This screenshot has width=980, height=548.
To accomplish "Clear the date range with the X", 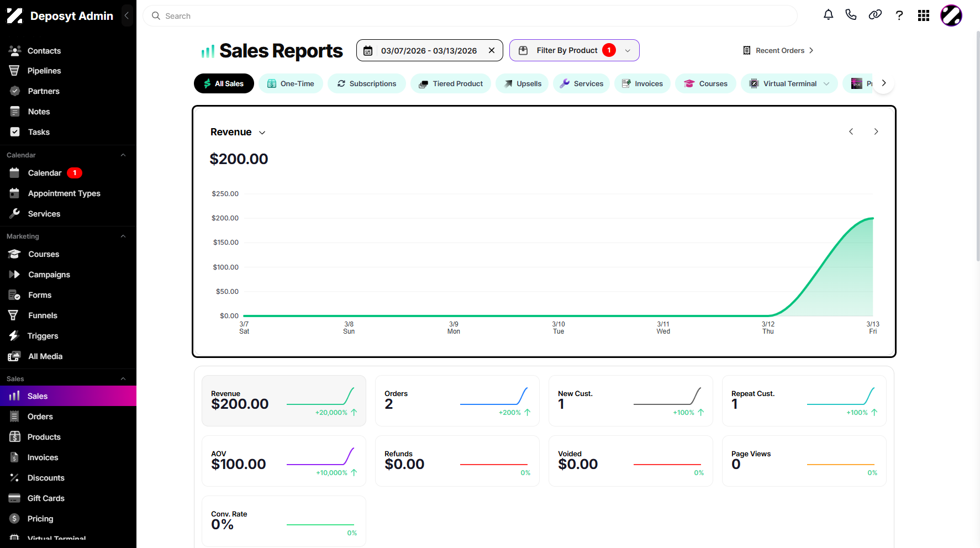I will [x=492, y=50].
